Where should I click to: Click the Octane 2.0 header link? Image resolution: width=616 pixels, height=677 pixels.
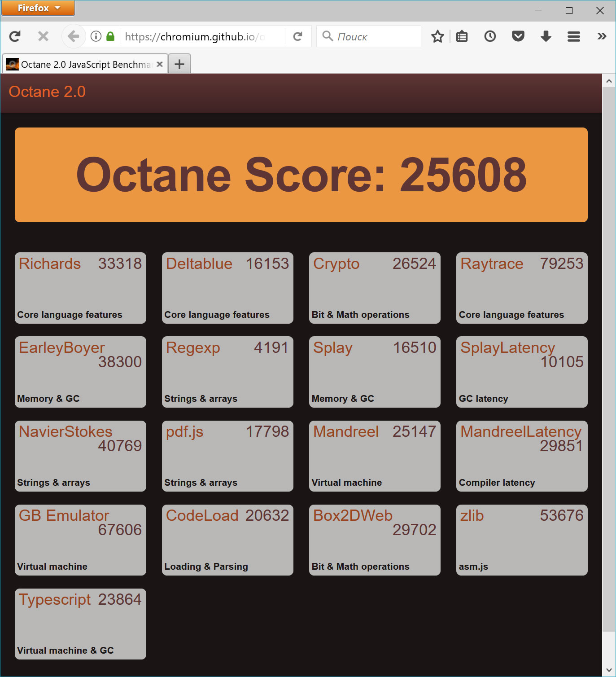47,92
